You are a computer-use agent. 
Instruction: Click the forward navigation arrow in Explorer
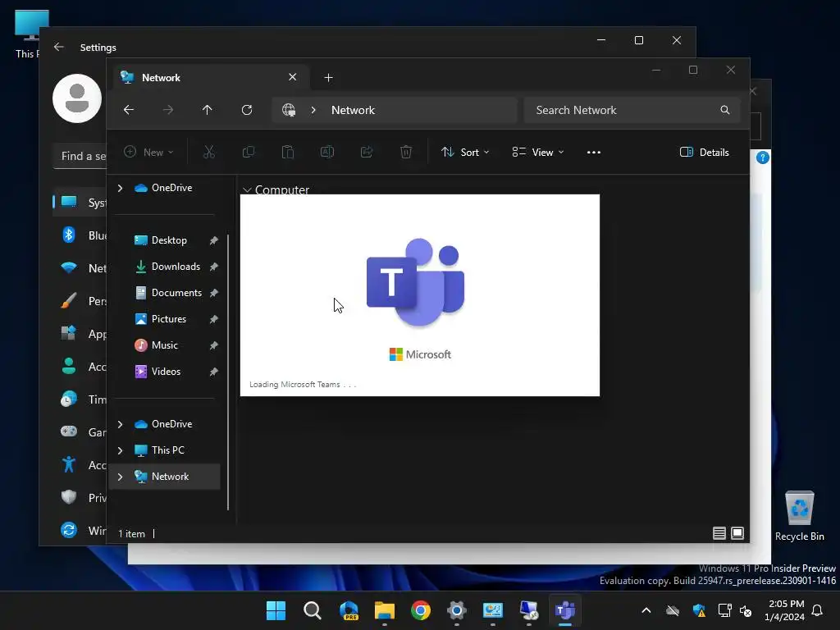[168, 110]
